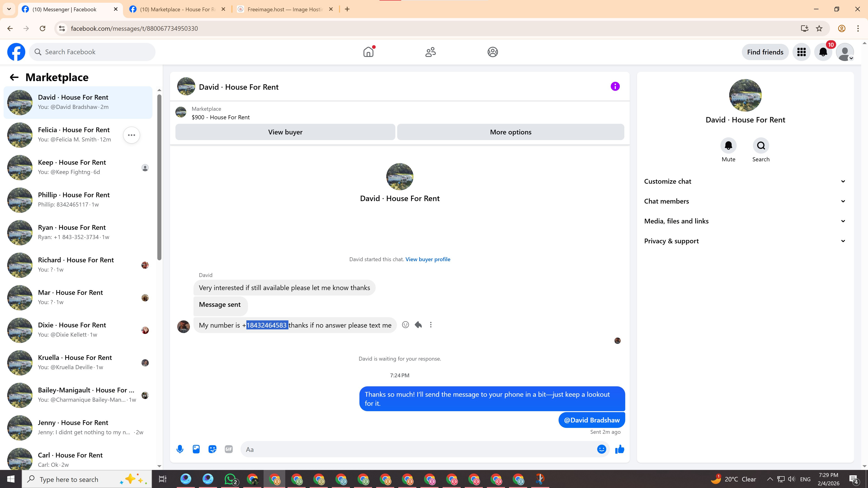
Task: Open View buyer profile link
Action: pyautogui.click(x=428, y=259)
